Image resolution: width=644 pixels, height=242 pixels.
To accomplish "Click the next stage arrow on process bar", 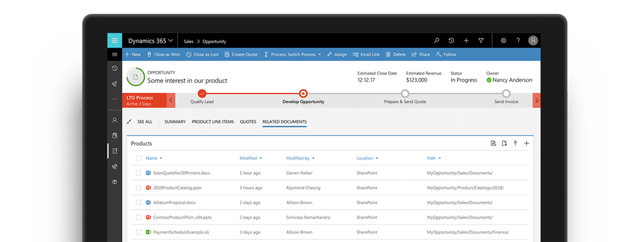I will (536, 100).
